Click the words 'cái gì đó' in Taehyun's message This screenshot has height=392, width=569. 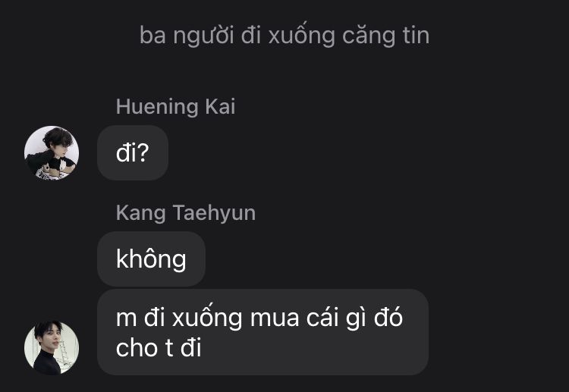click(354, 317)
